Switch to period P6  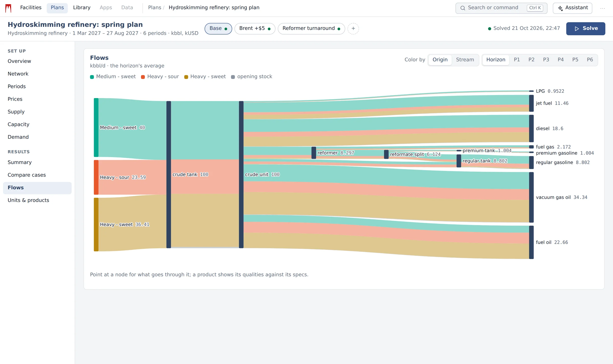(590, 60)
